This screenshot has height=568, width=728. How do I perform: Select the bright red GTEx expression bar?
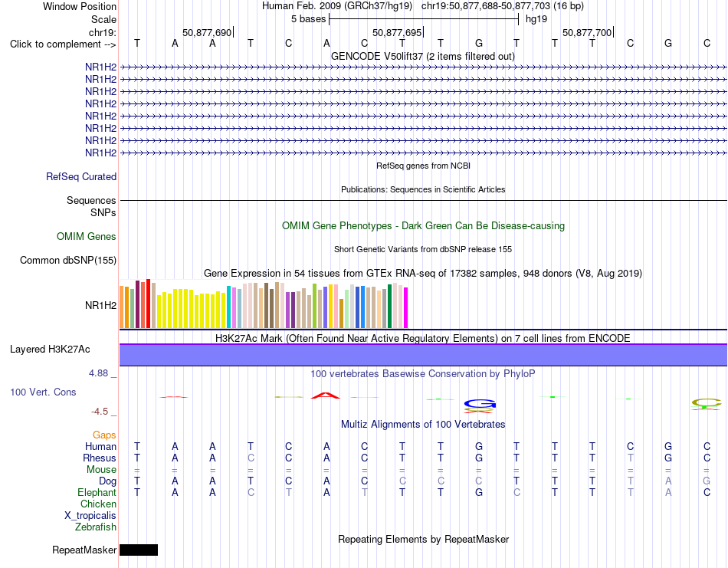click(148, 304)
